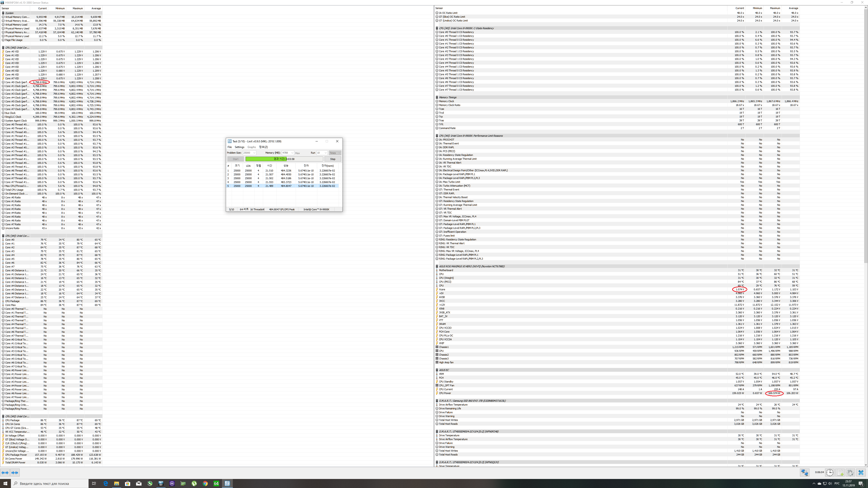Open the Settings menu in LinX
This screenshot has height=488, width=868.
point(239,147)
